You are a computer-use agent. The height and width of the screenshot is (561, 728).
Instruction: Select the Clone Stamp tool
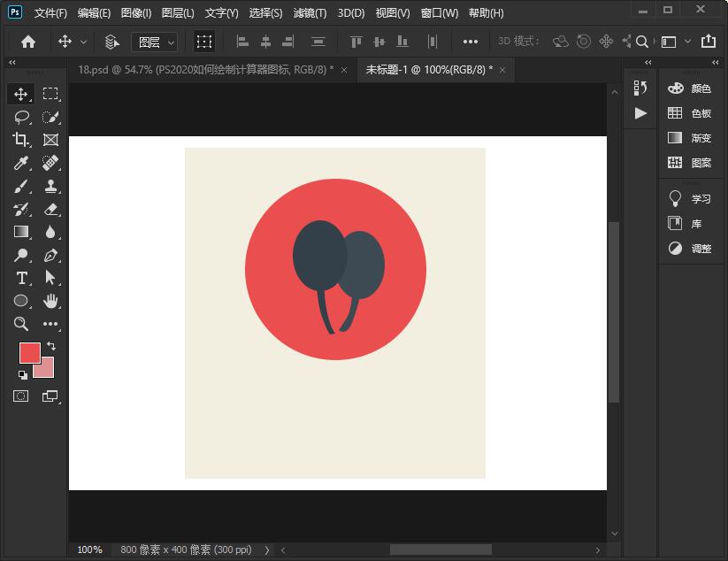(x=50, y=186)
